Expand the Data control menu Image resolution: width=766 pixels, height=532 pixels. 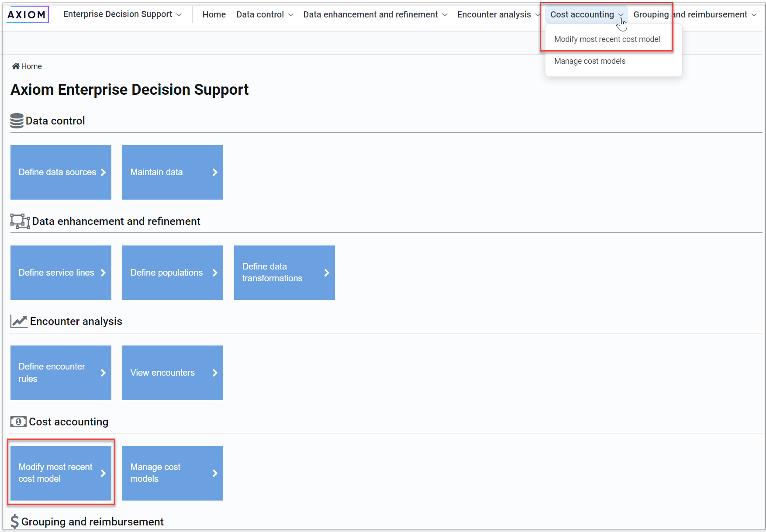point(265,14)
